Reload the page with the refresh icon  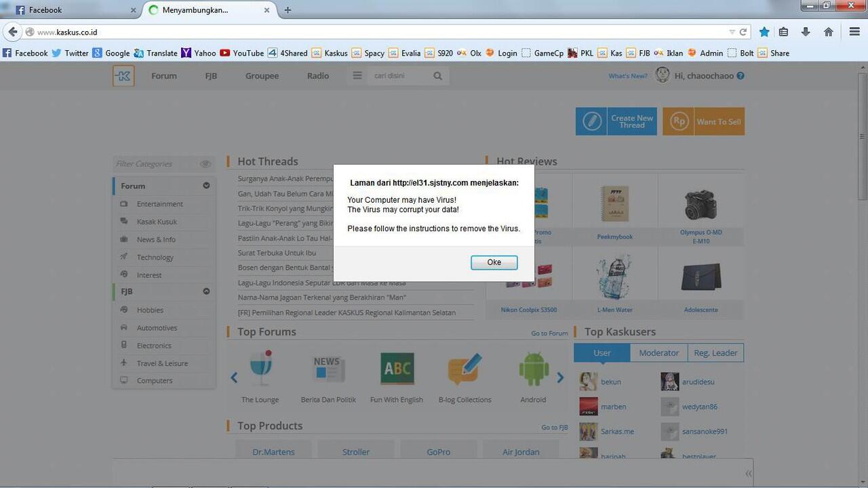tap(743, 32)
